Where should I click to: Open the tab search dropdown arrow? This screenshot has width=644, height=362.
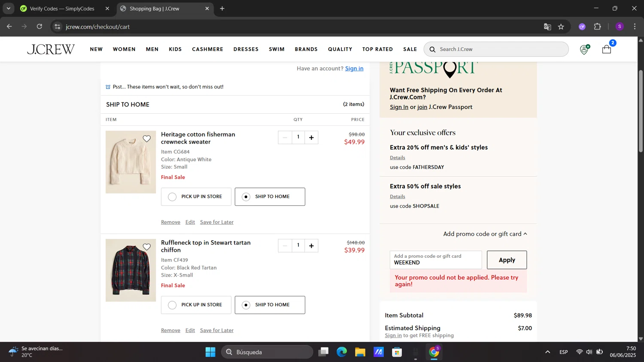tap(8, 9)
